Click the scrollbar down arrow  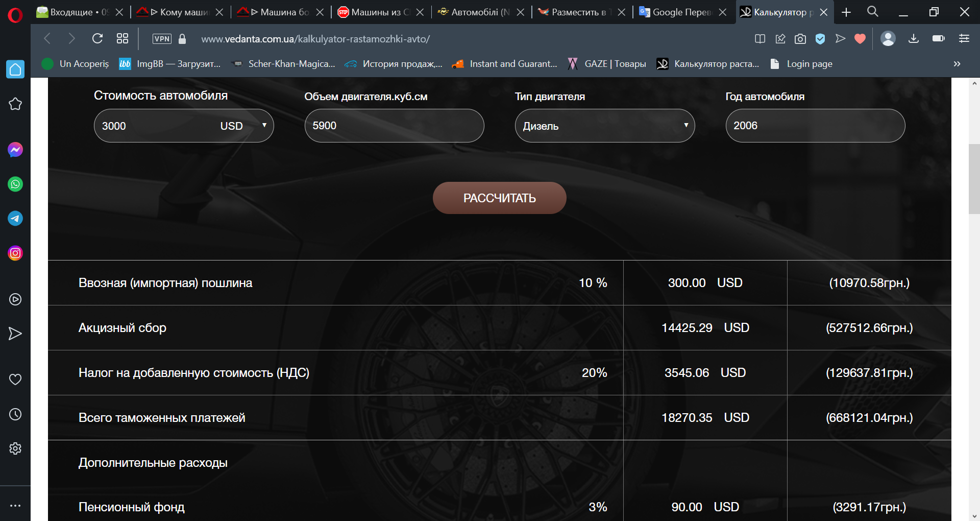pos(974,516)
